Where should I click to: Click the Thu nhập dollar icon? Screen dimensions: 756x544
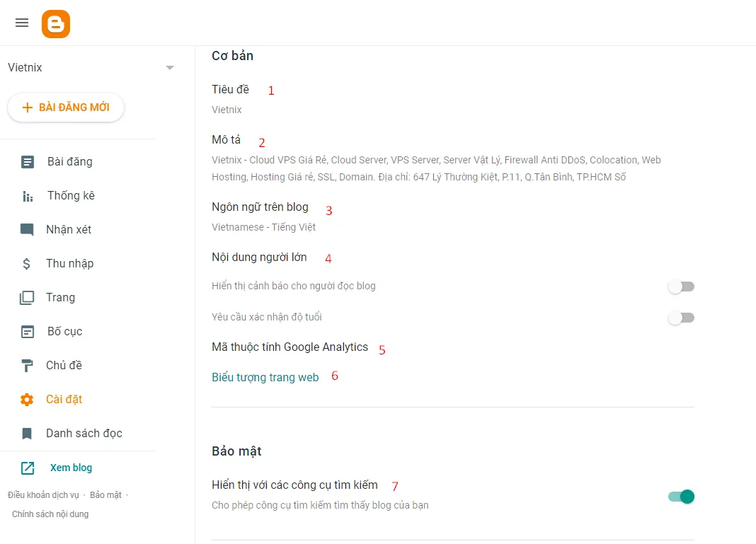click(28, 264)
